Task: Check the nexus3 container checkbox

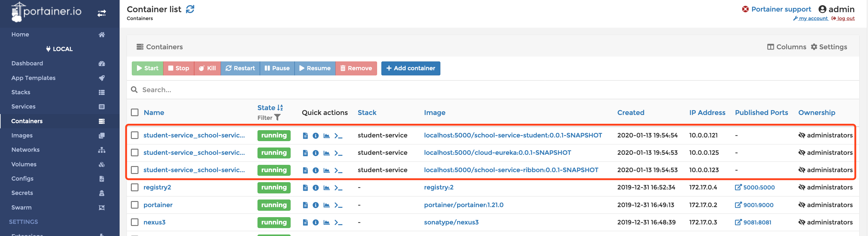Action: [x=135, y=222]
